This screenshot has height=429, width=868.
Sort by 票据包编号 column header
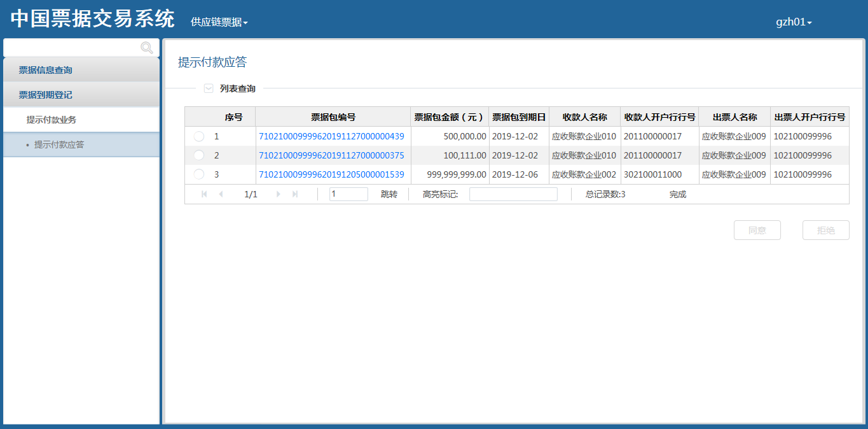(333, 117)
